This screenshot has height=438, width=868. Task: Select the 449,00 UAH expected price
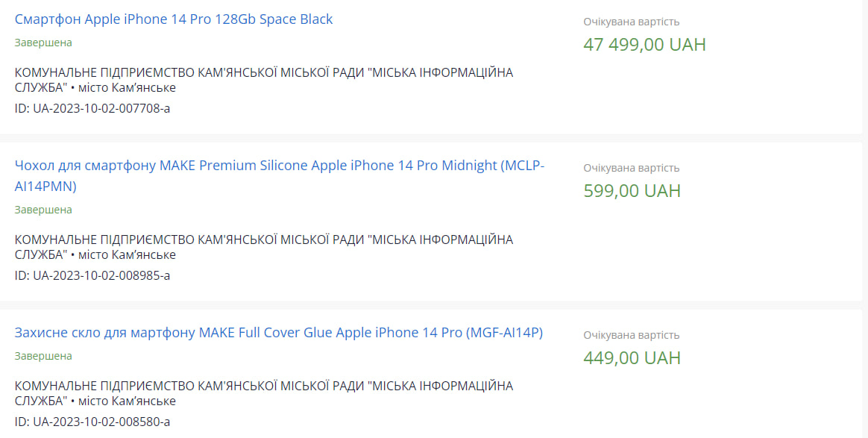[x=632, y=358]
